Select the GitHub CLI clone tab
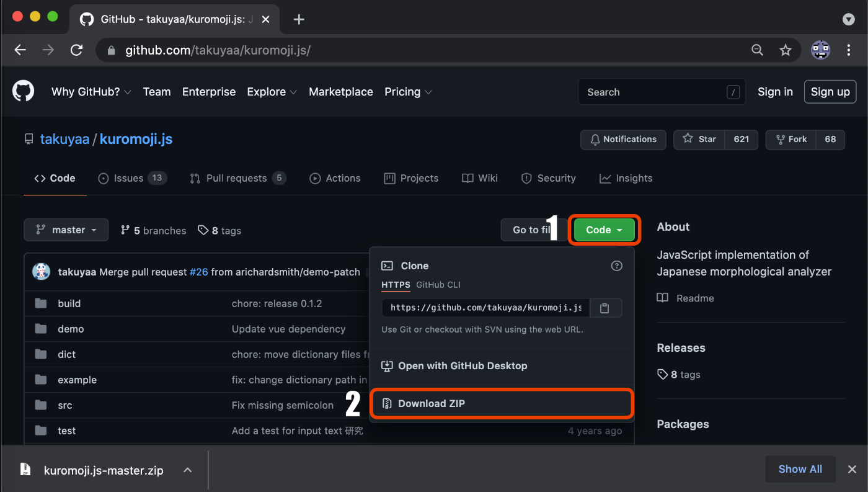Screen dimensions: 868x492 coord(438,285)
